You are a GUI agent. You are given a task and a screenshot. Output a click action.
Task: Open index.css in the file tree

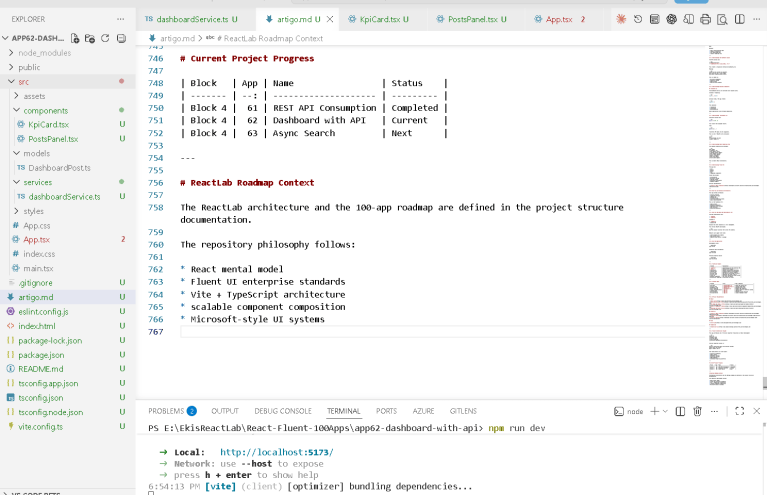(39, 254)
